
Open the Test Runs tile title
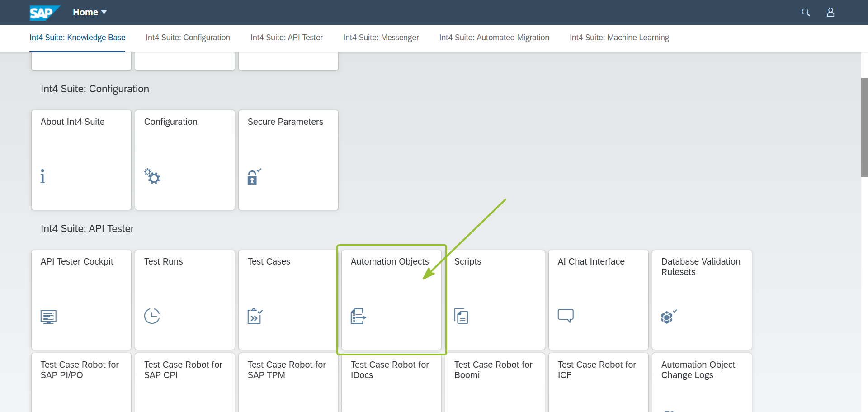point(164,261)
